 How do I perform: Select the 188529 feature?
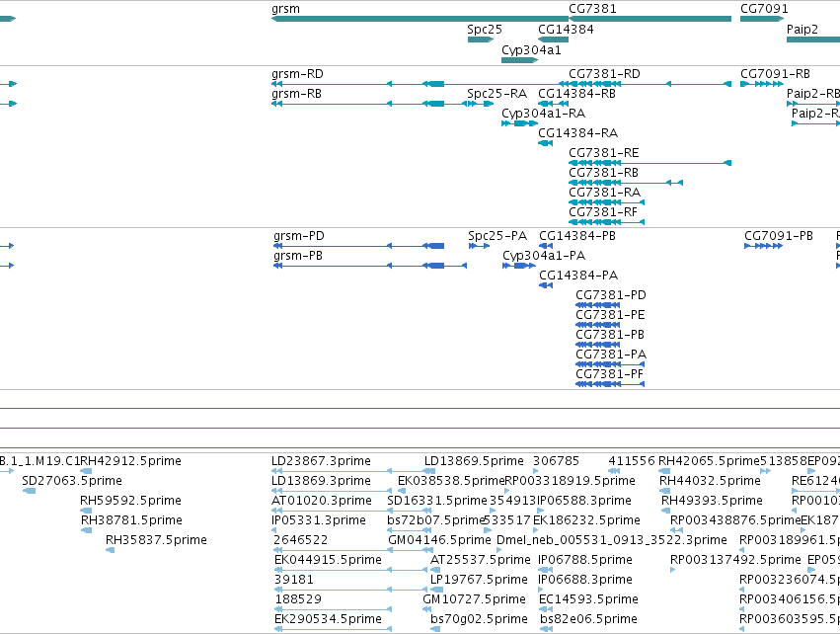click(x=333, y=610)
